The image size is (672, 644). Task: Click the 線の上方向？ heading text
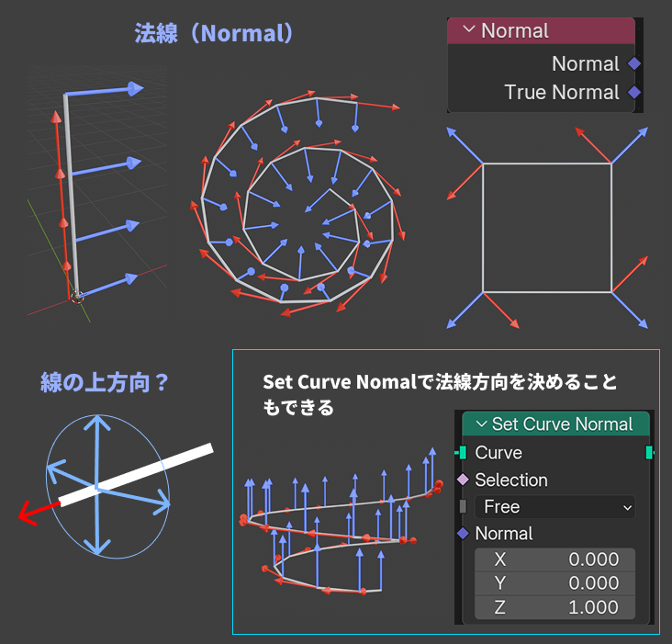105,381
